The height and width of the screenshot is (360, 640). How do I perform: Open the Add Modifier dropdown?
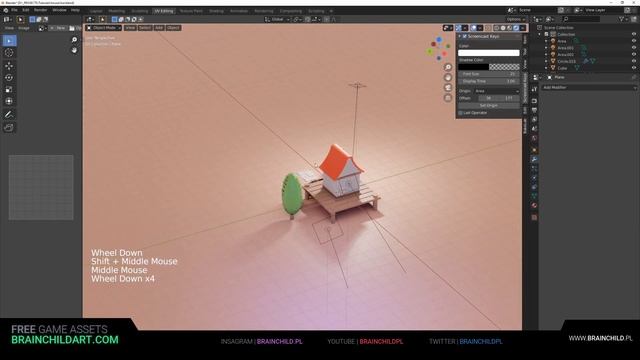[589, 87]
